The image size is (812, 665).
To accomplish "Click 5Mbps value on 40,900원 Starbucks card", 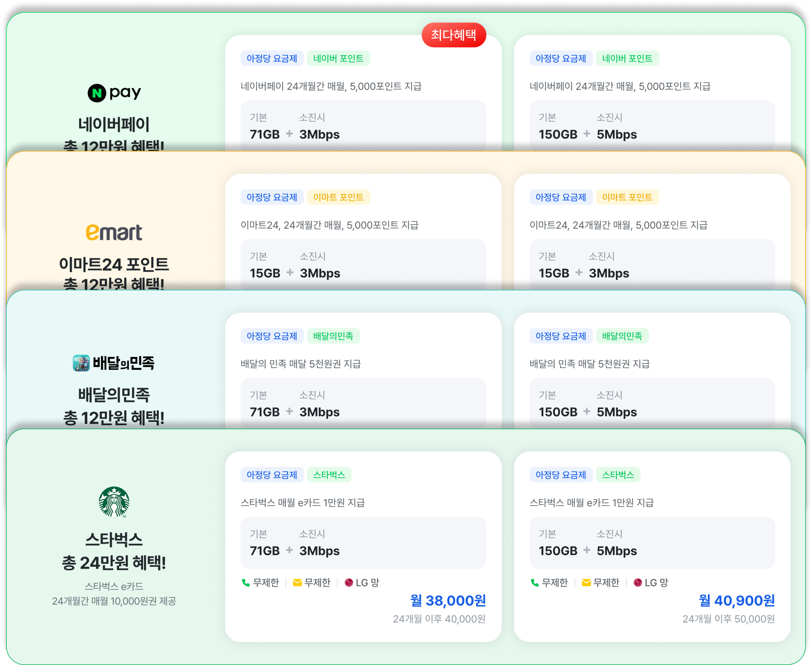I will (x=617, y=551).
